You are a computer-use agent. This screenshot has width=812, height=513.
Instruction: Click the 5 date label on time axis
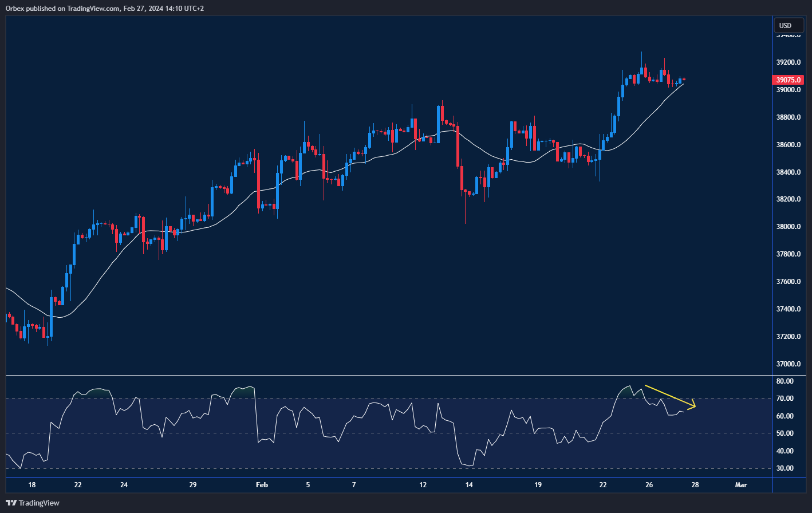pos(308,485)
